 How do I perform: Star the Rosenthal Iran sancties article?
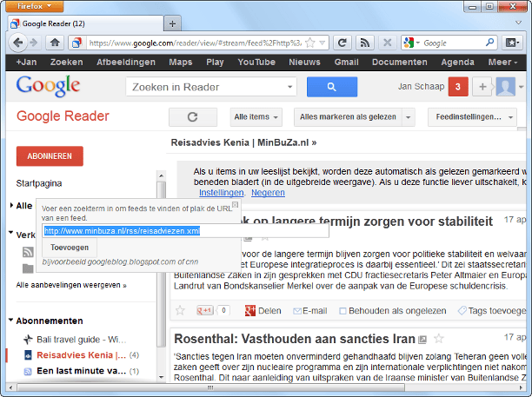click(439, 338)
